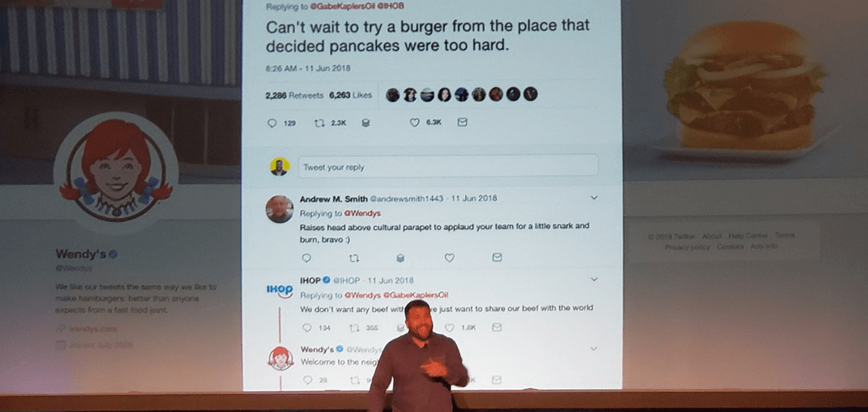Click envelope message icon on main tweet
The width and height of the screenshot is (868, 412).
tap(462, 123)
